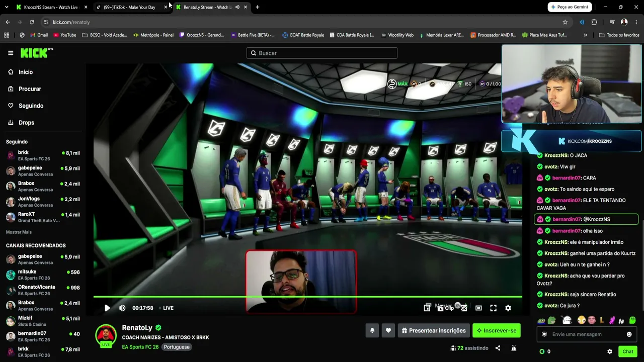
Task: Click the EA Sports FC 26 category link
Action: [x=140, y=347]
